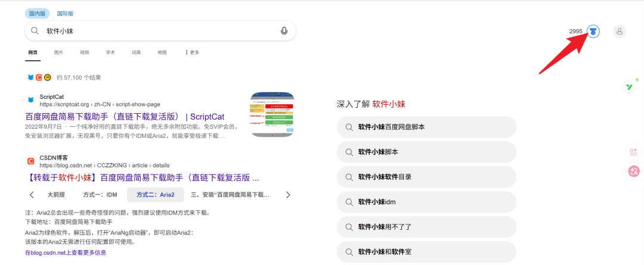The image size is (644, 265).
Task: Select the 方式一：IDM section tab
Action: click(x=100, y=195)
